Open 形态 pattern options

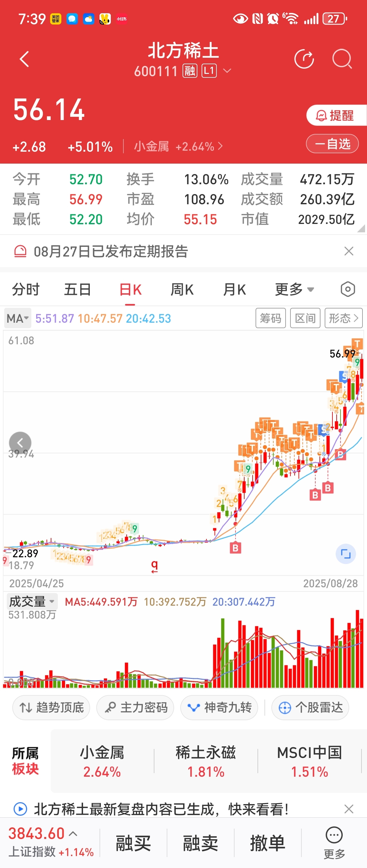(x=343, y=318)
